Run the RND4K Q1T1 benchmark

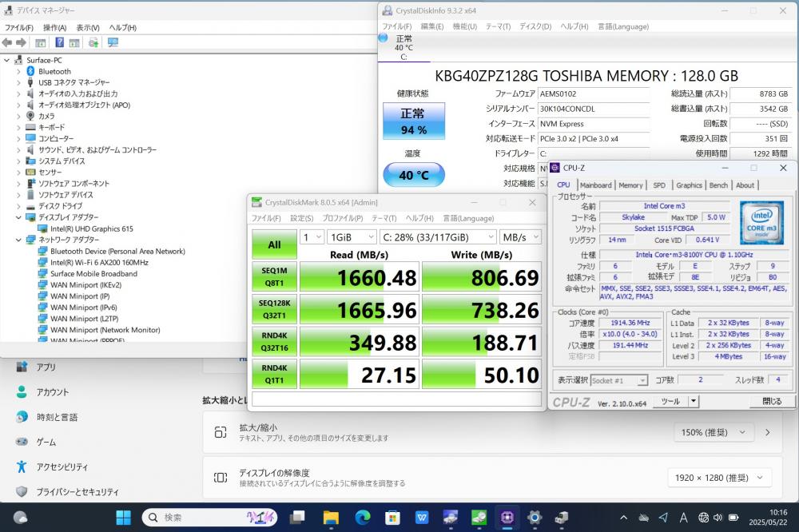click(x=274, y=374)
